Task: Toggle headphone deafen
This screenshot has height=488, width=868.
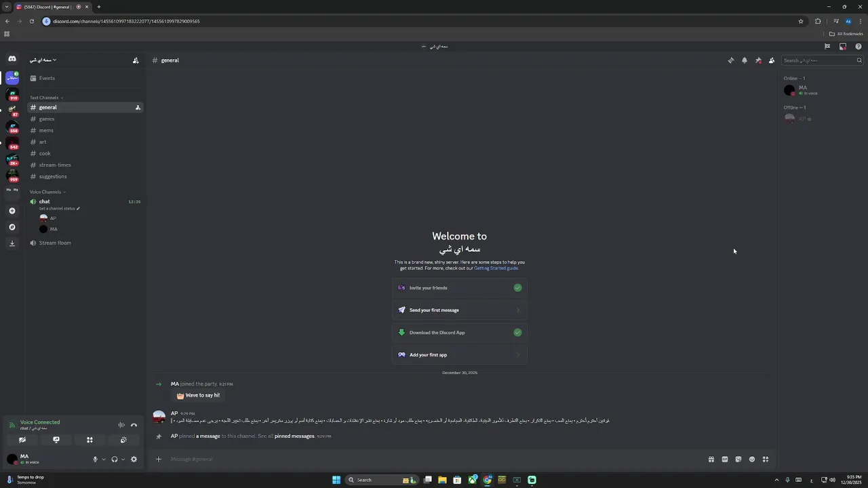Action: tap(115, 459)
